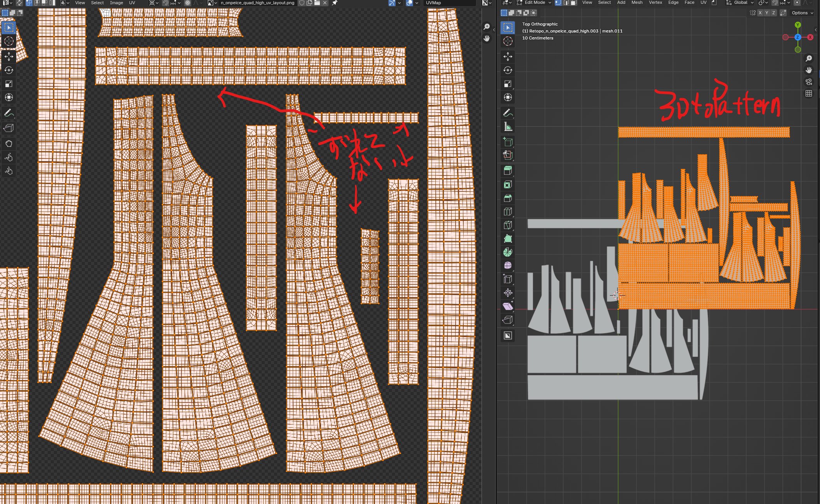Click the Toggle camera view icon
Image resolution: width=820 pixels, height=504 pixels.
point(809,82)
